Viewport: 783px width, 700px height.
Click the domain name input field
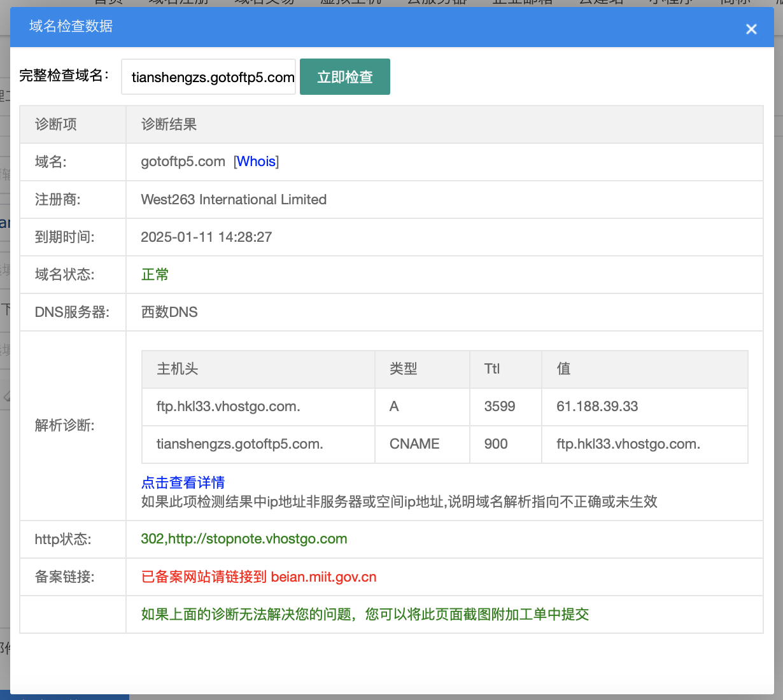coord(209,77)
